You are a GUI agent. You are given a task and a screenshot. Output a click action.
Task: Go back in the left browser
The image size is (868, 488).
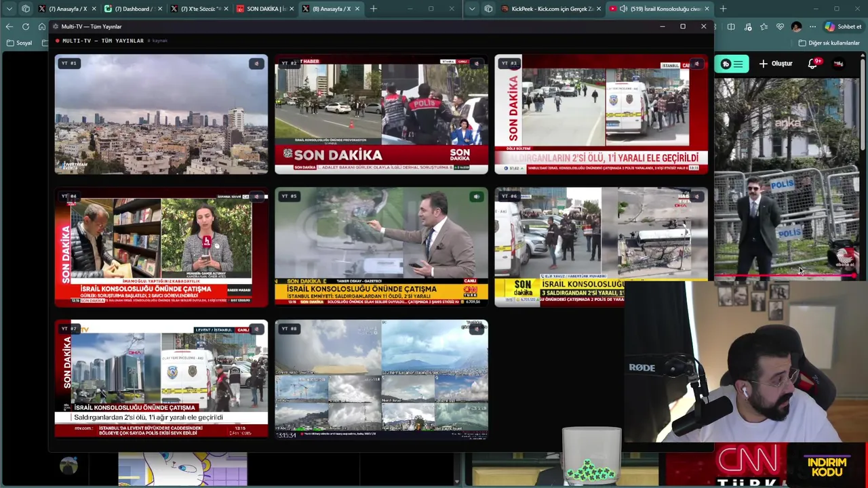9,26
